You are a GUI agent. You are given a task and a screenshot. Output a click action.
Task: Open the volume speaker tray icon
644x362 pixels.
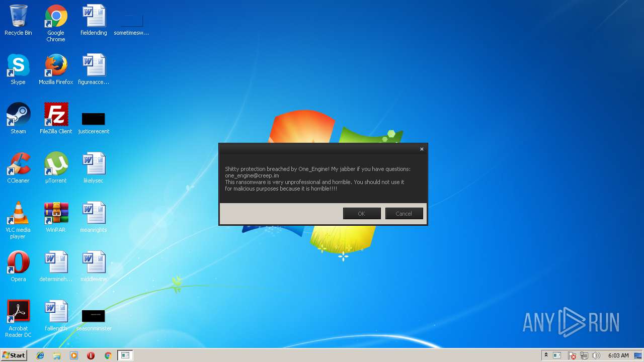tap(596, 355)
